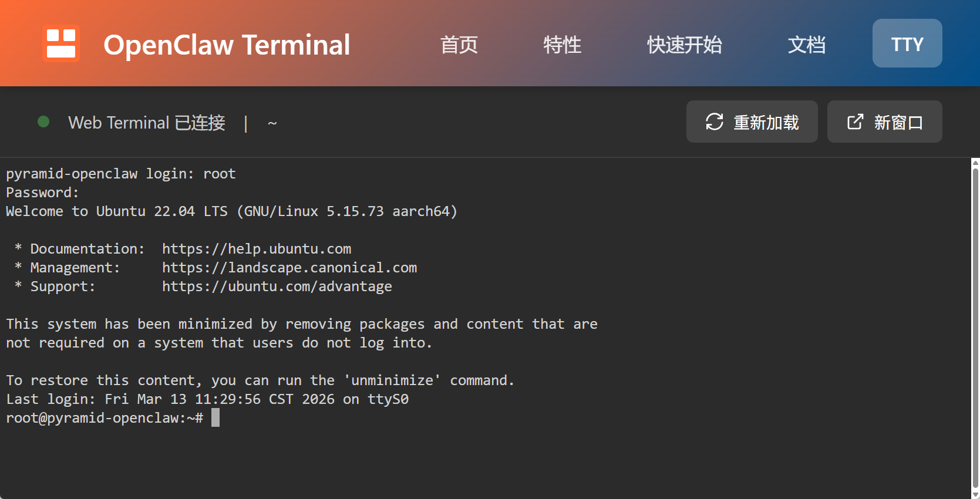
Task: Click the scrollbar up arrow
Action: pyautogui.click(x=975, y=163)
